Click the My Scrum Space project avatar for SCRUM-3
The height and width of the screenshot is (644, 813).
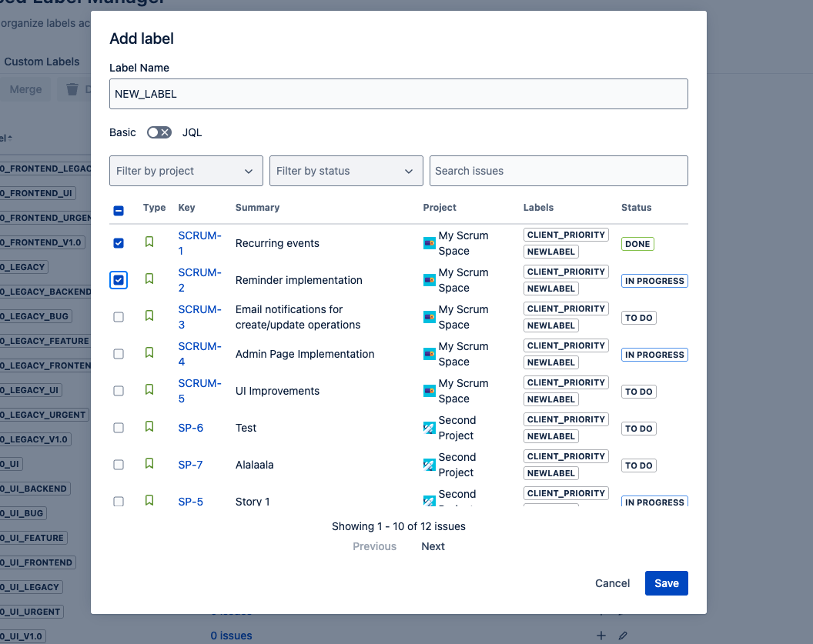point(429,317)
